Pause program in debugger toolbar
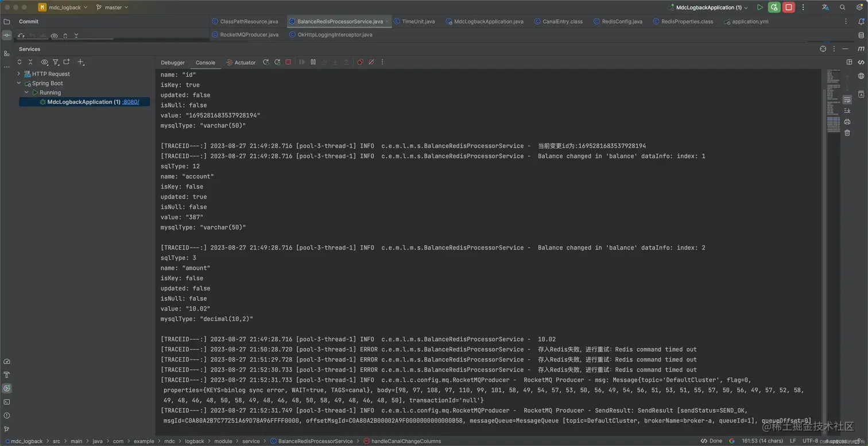Image resolution: width=868 pixels, height=446 pixels. pos(313,62)
